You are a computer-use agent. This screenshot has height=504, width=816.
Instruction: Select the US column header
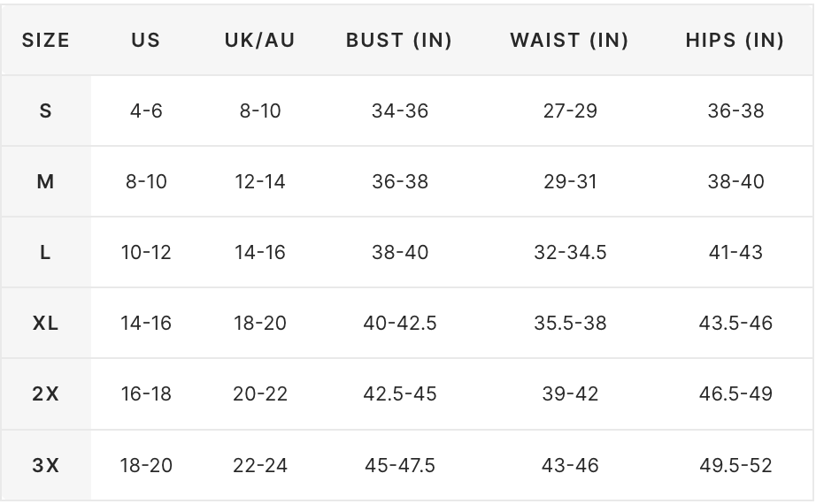pos(146,41)
